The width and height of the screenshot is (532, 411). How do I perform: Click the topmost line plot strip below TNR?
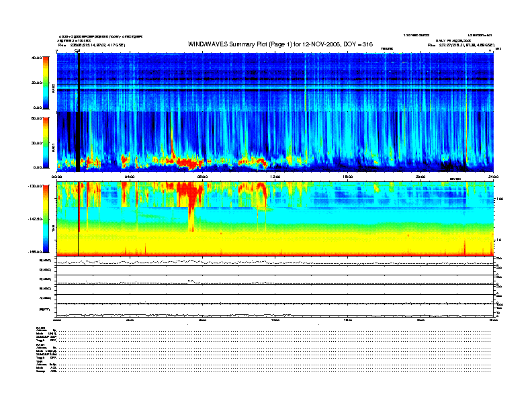point(275,261)
